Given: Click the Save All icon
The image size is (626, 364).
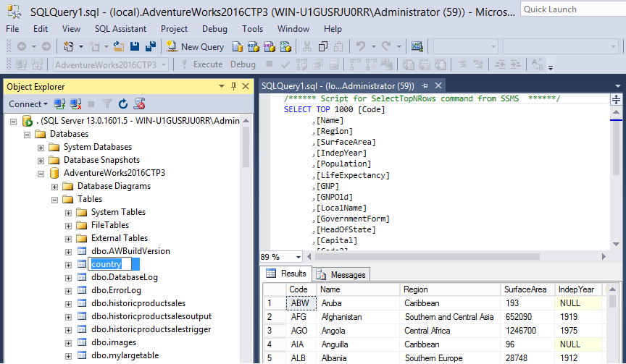Looking at the screenshot, I should 150,46.
